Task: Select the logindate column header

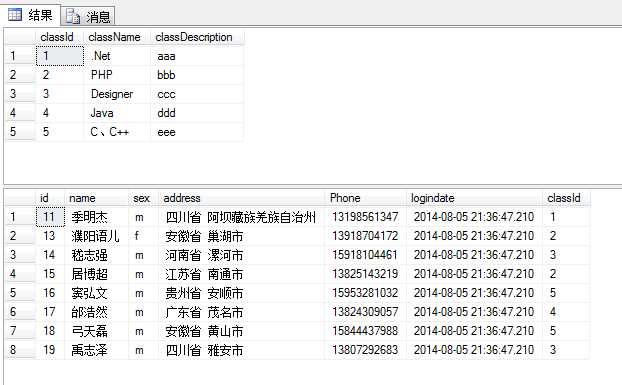Action: point(474,198)
